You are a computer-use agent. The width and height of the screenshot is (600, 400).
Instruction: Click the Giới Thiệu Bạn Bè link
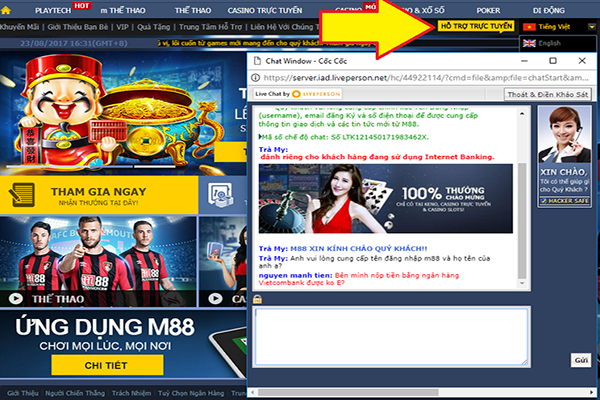(x=78, y=27)
